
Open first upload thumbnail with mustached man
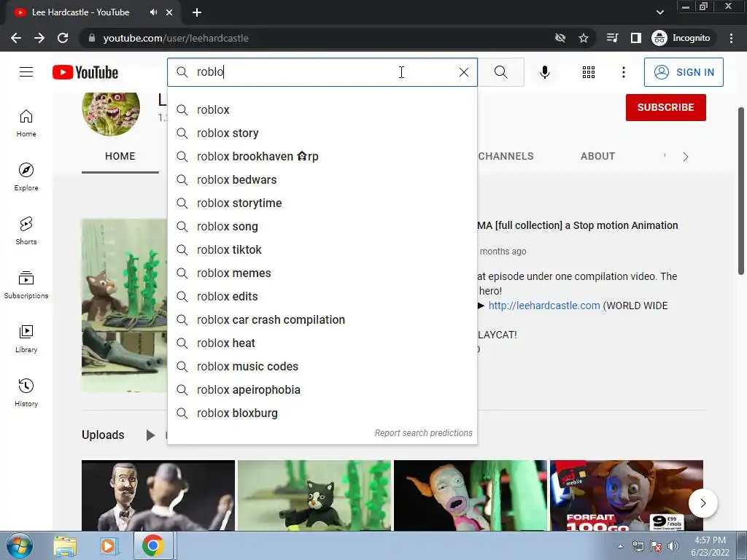[158, 495]
